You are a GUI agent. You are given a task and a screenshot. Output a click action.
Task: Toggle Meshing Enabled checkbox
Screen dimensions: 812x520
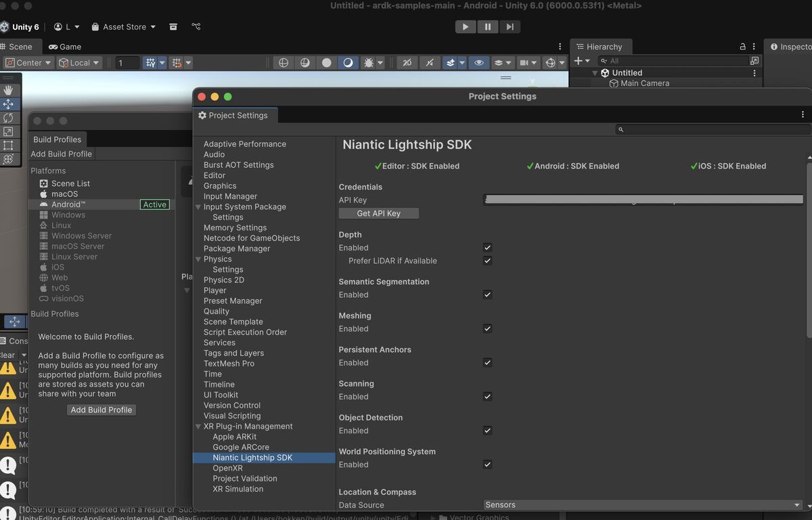(x=487, y=328)
